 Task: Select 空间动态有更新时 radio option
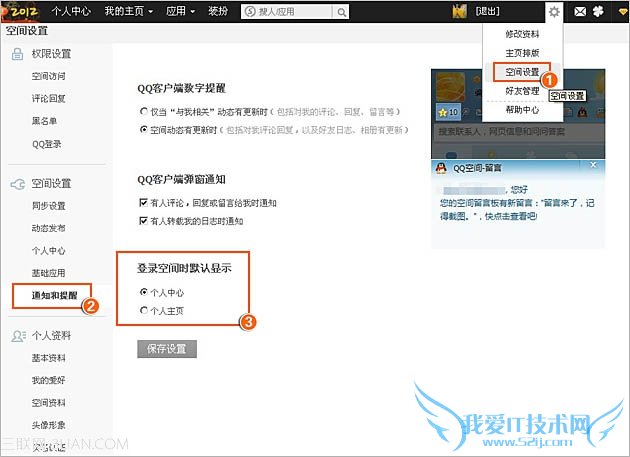coord(143,129)
